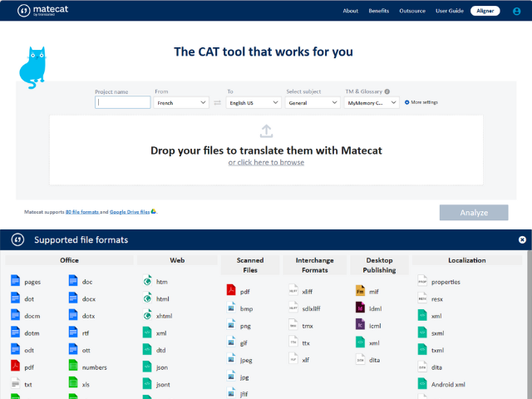The height and width of the screenshot is (399, 532).
Task: Click the swap languages arrows icon
Action: pyautogui.click(x=217, y=102)
